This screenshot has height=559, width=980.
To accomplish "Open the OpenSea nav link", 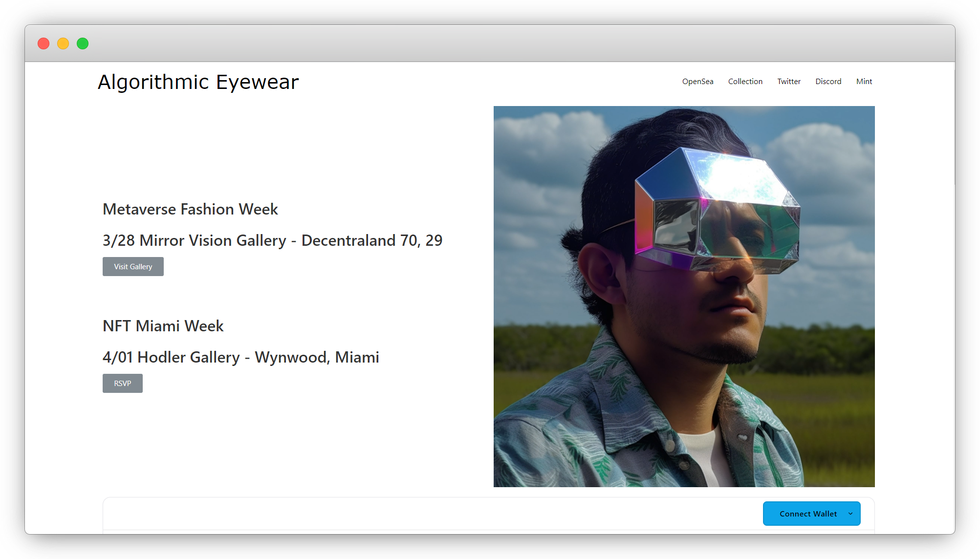I will click(697, 82).
